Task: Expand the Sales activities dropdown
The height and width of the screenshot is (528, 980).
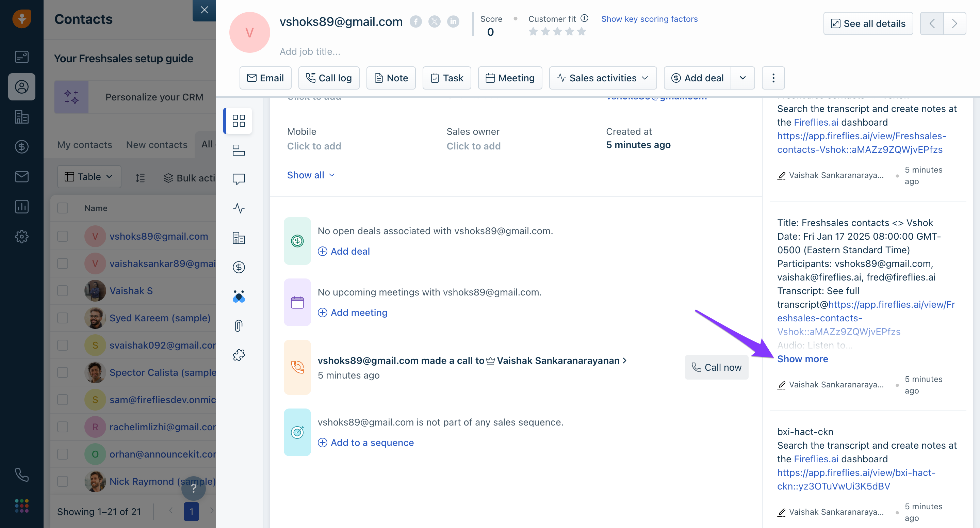Action: point(603,78)
